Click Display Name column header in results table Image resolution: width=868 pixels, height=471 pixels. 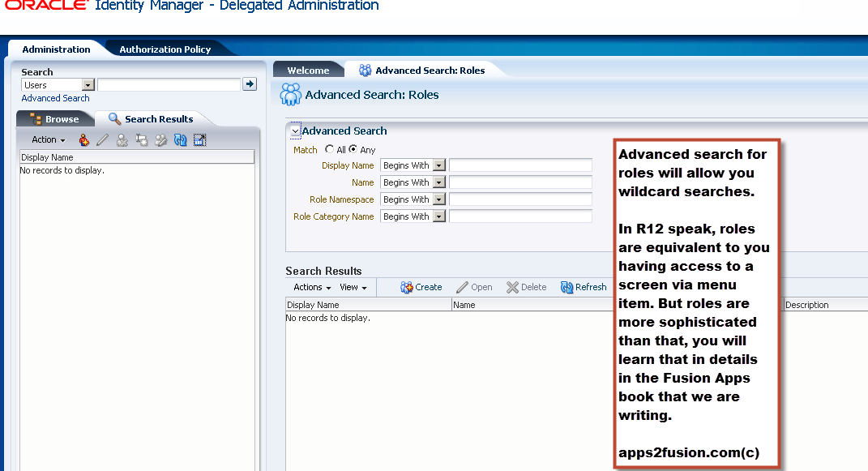pyautogui.click(x=369, y=305)
